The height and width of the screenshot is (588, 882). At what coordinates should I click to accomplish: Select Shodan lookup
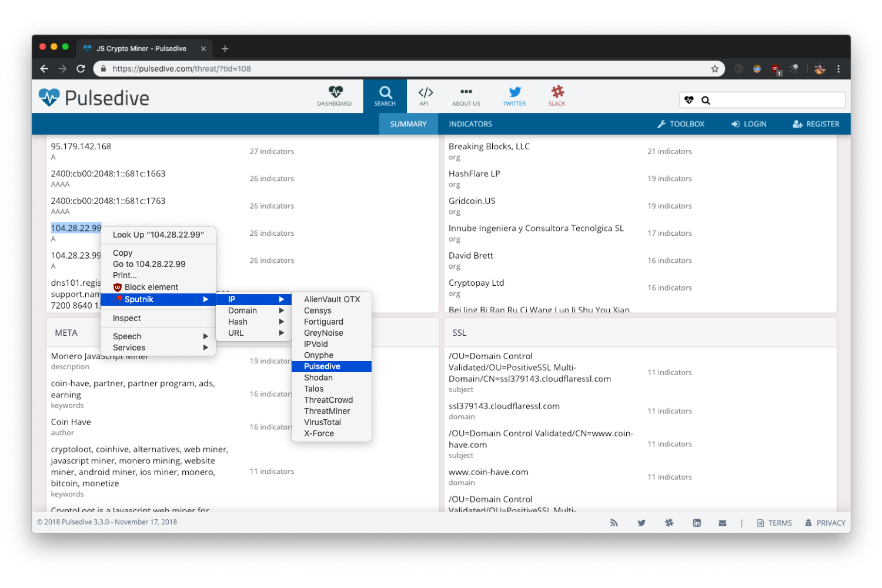pyautogui.click(x=332, y=377)
